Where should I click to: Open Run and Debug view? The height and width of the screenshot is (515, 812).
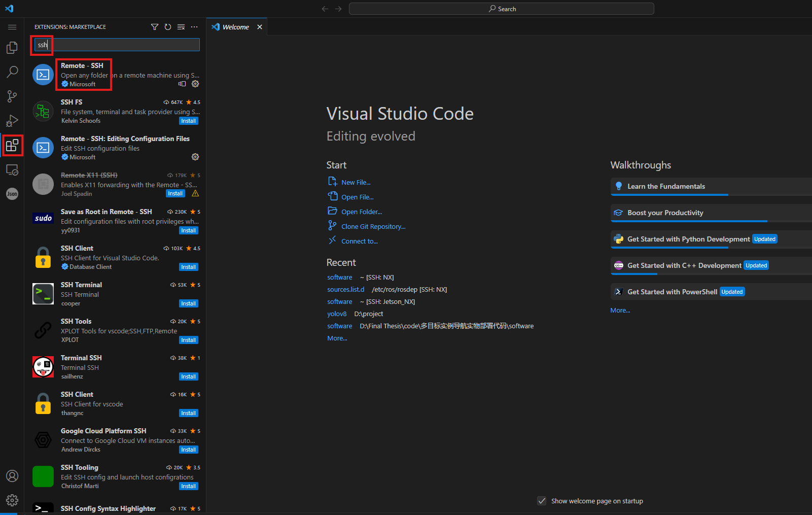(12, 121)
